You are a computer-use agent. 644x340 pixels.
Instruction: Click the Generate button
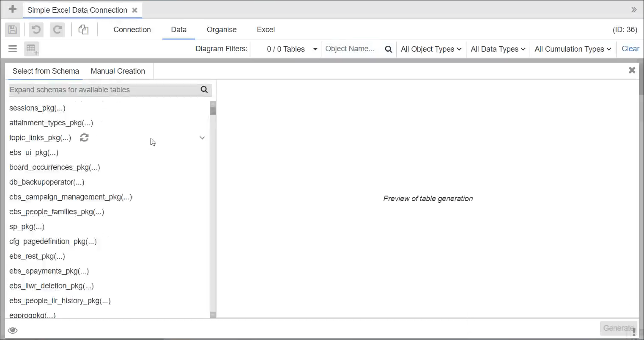point(619,328)
